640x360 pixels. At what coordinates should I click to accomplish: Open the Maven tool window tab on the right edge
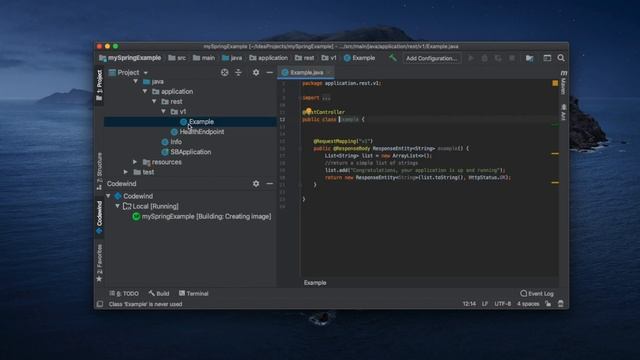[x=564, y=82]
